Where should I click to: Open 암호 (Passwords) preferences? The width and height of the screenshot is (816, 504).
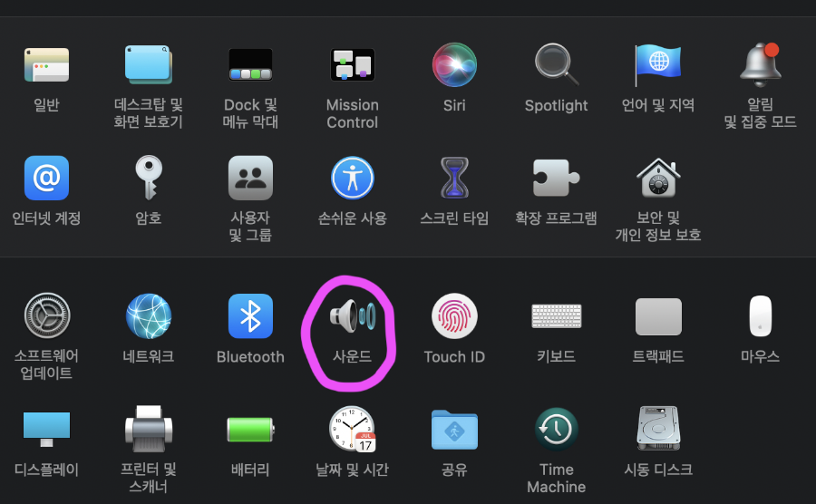pyautogui.click(x=149, y=178)
